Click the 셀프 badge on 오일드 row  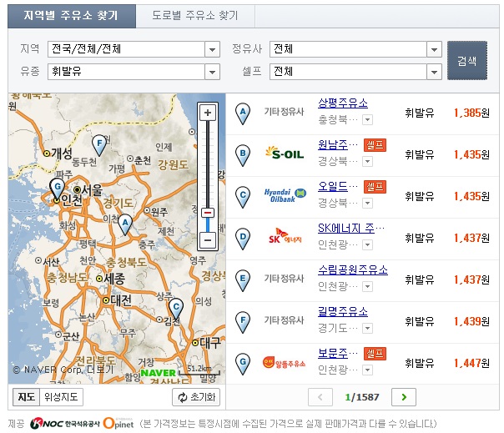click(x=375, y=187)
